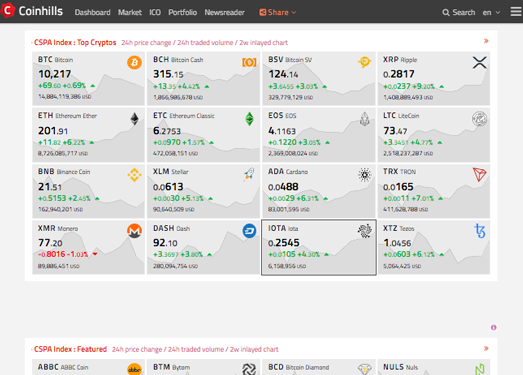Click the Bitcoin Cash icon

[249, 62]
